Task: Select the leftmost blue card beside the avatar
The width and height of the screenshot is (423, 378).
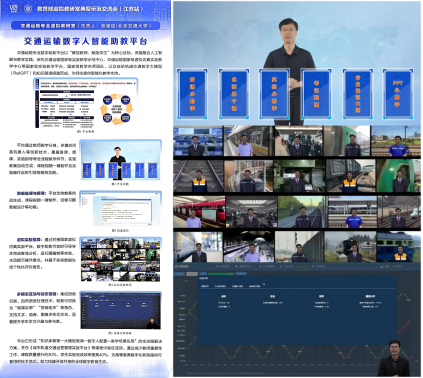Action: coord(192,94)
